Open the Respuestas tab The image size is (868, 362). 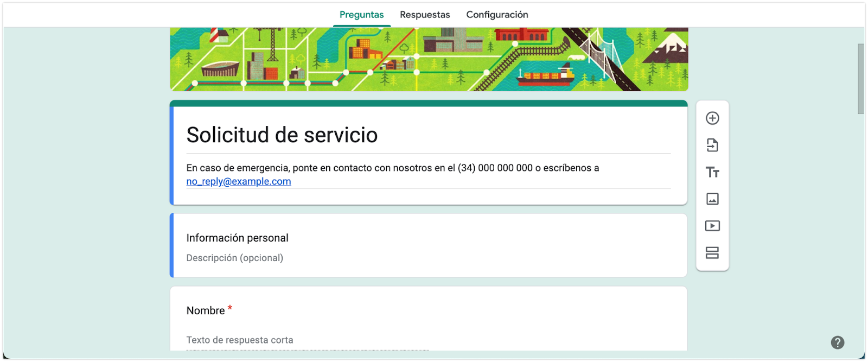pos(425,15)
